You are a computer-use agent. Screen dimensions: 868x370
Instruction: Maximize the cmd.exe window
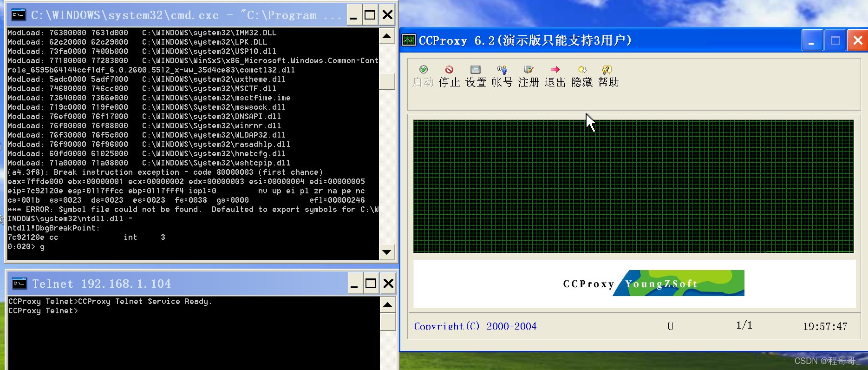370,15
